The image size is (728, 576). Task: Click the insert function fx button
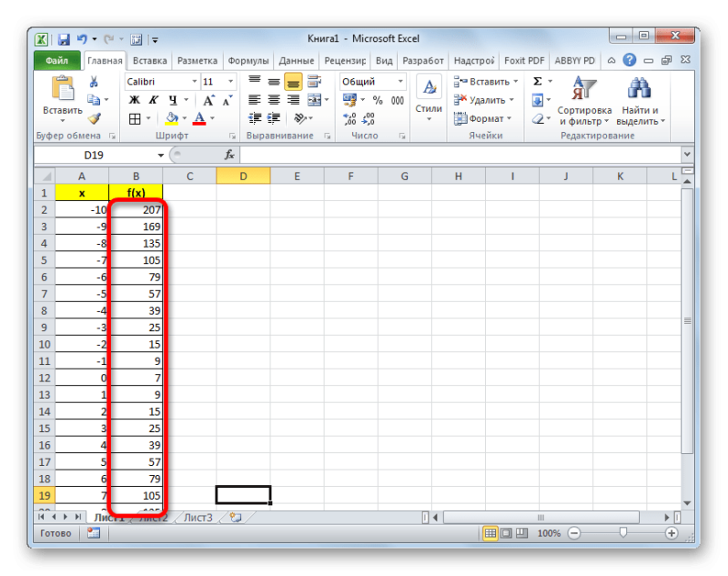(x=229, y=155)
